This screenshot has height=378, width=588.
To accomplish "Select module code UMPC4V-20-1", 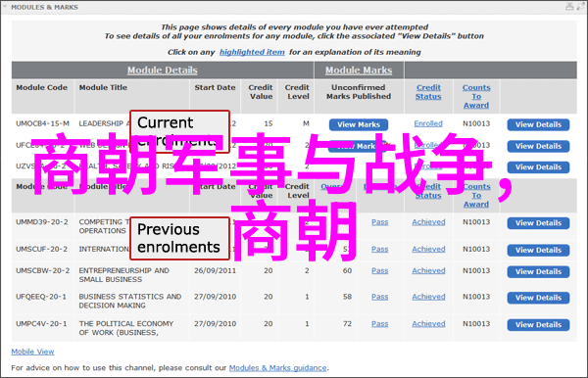I will [41, 323].
